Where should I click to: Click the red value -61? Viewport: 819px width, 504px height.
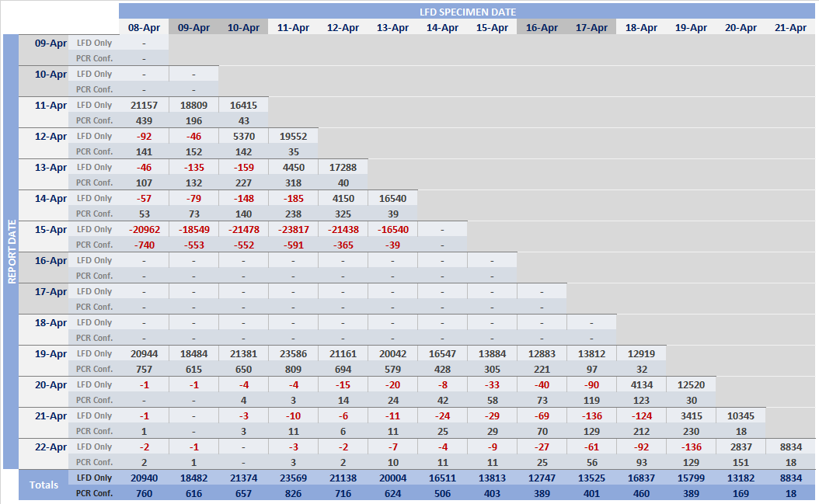point(592,447)
